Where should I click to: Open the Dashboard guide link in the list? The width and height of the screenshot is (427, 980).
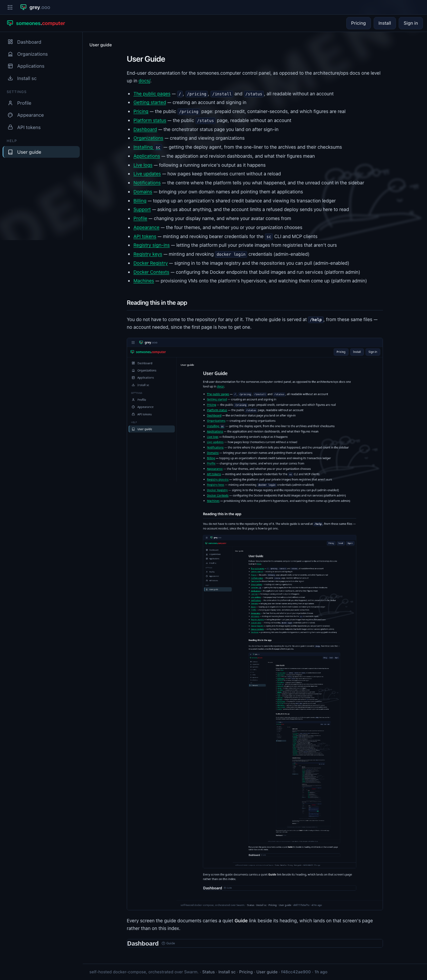pyautogui.click(x=145, y=129)
